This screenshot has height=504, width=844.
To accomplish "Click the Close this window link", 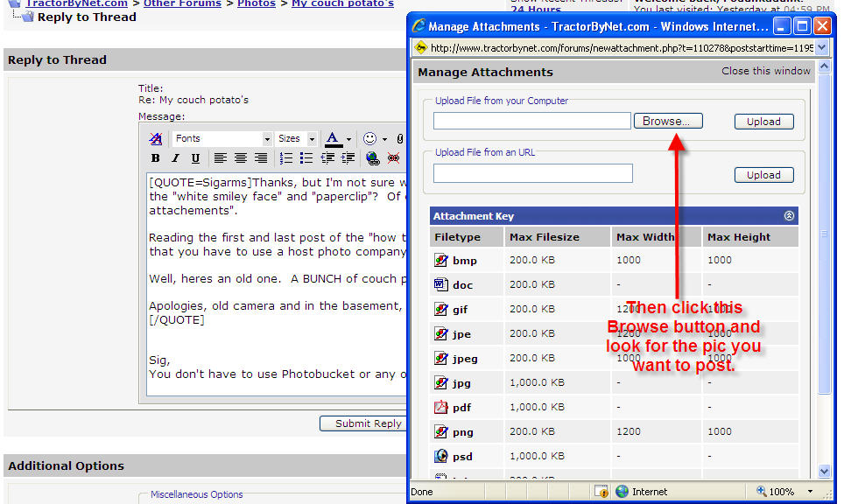I will [766, 71].
